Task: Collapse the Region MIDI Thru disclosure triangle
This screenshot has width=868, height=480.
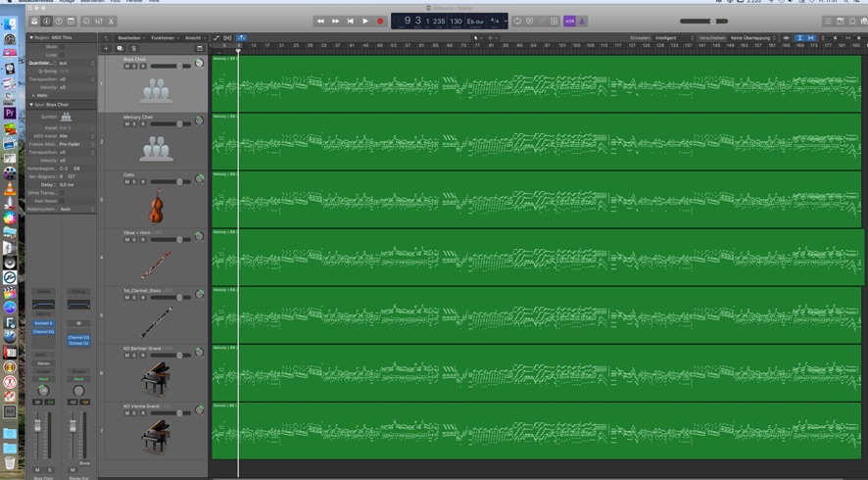Action: pyautogui.click(x=31, y=37)
